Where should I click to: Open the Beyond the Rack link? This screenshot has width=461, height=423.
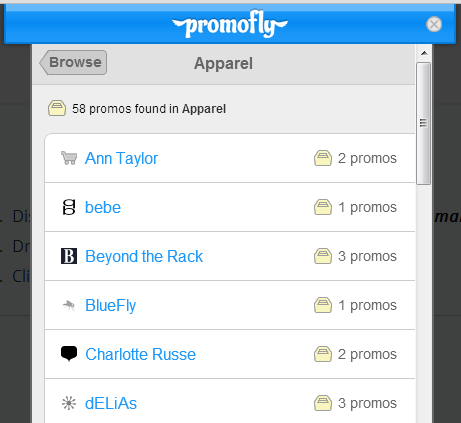pos(144,256)
